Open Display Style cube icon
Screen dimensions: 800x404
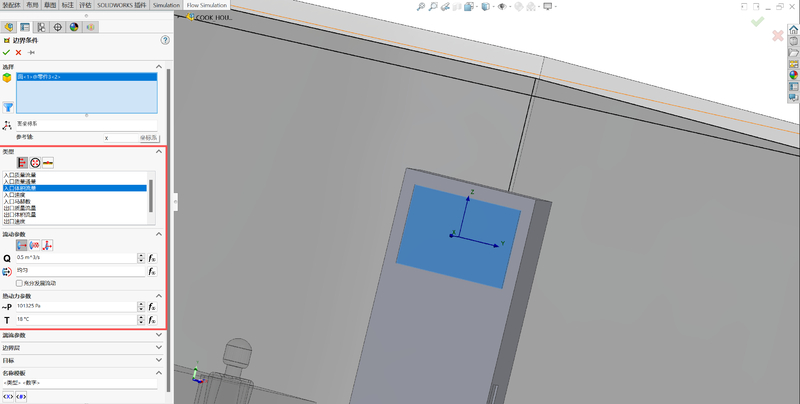[486, 7]
